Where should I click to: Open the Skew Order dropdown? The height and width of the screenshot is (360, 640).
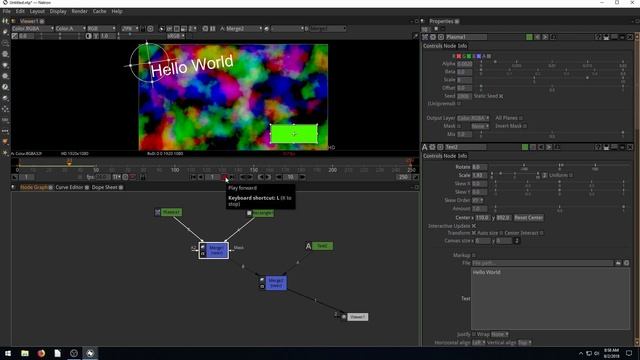coord(478,200)
